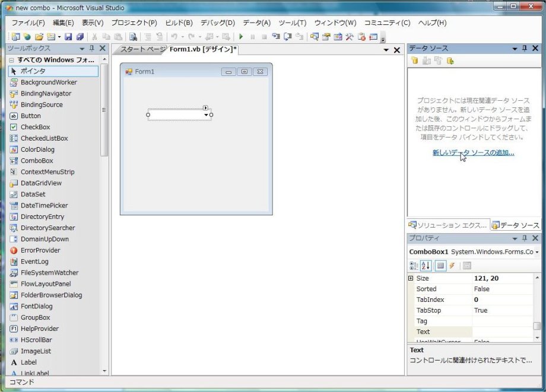The image size is (546, 392).
Task: Click the Add New Data Source icon
Action: (415, 61)
